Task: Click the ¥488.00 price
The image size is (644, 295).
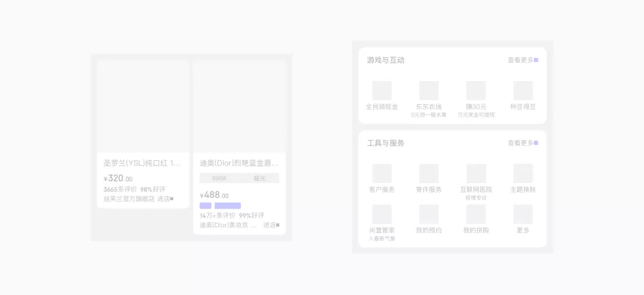Action: [x=214, y=195]
